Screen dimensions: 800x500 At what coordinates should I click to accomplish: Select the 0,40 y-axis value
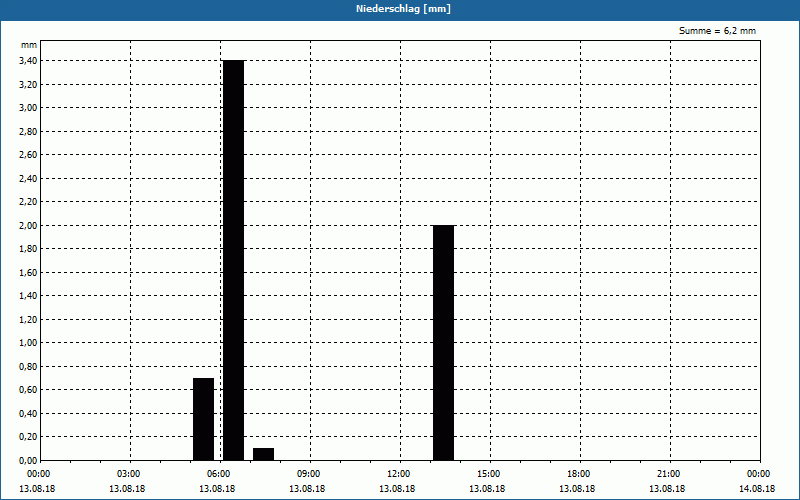pos(28,413)
